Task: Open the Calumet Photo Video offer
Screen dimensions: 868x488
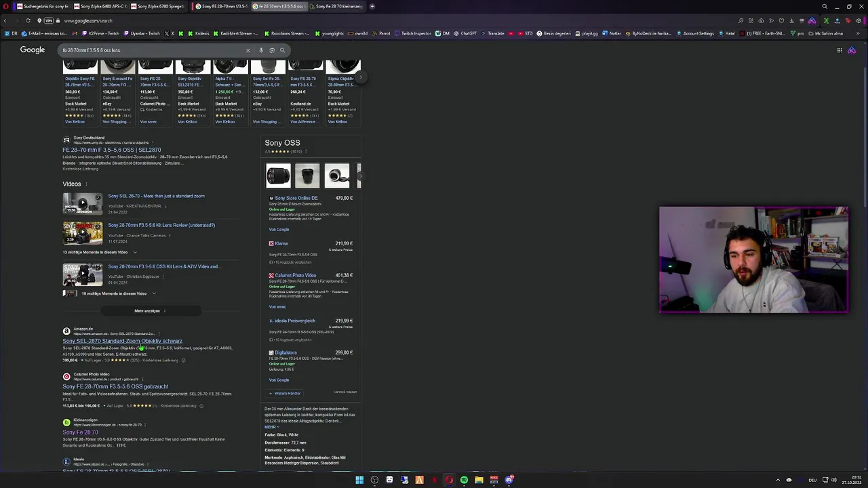Action: 296,275
